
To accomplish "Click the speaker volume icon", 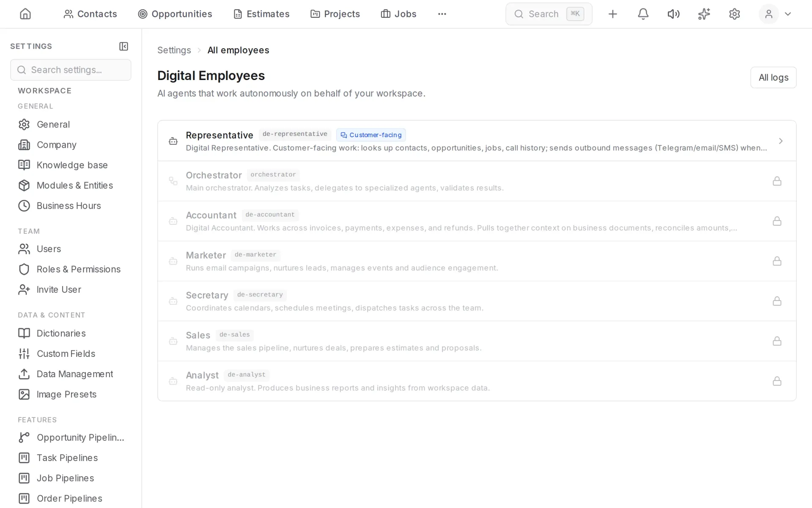I will (x=673, y=14).
